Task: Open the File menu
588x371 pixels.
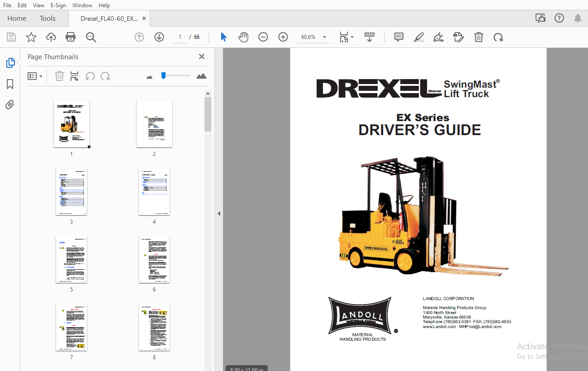Action: pyautogui.click(x=7, y=5)
